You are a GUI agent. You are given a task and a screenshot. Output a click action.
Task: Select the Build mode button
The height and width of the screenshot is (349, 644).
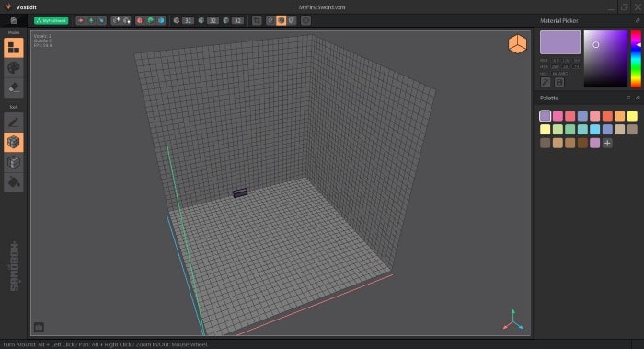[14, 48]
